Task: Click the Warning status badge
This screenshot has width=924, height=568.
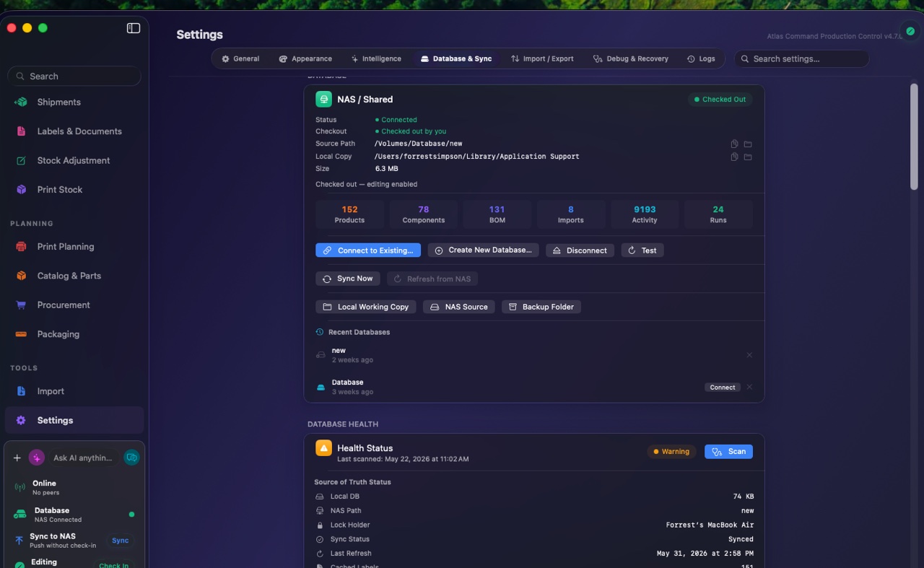Action: pyautogui.click(x=671, y=452)
